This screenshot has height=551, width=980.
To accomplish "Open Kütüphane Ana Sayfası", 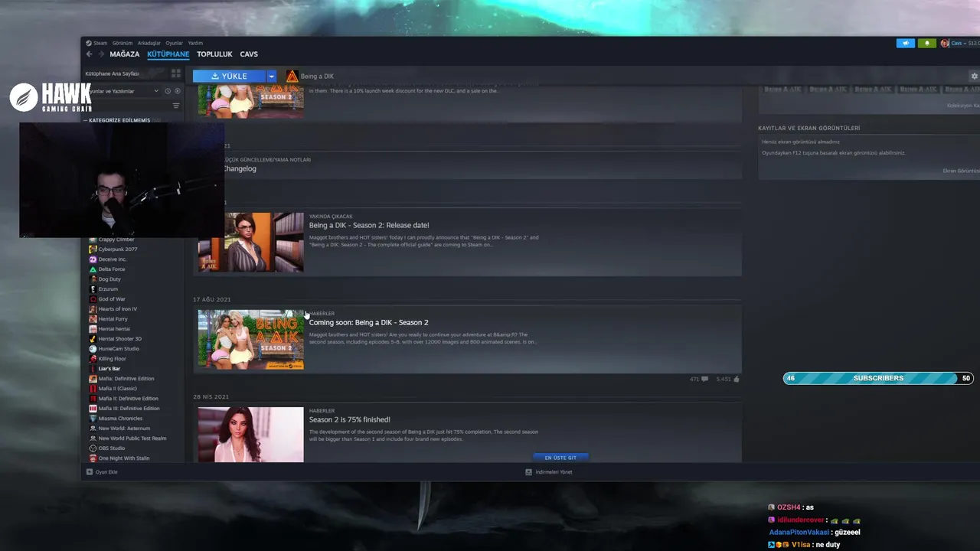I will point(113,73).
